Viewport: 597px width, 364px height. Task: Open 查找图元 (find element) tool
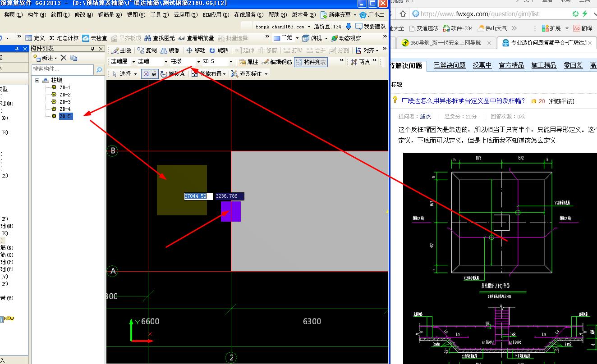[x=160, y=38]
